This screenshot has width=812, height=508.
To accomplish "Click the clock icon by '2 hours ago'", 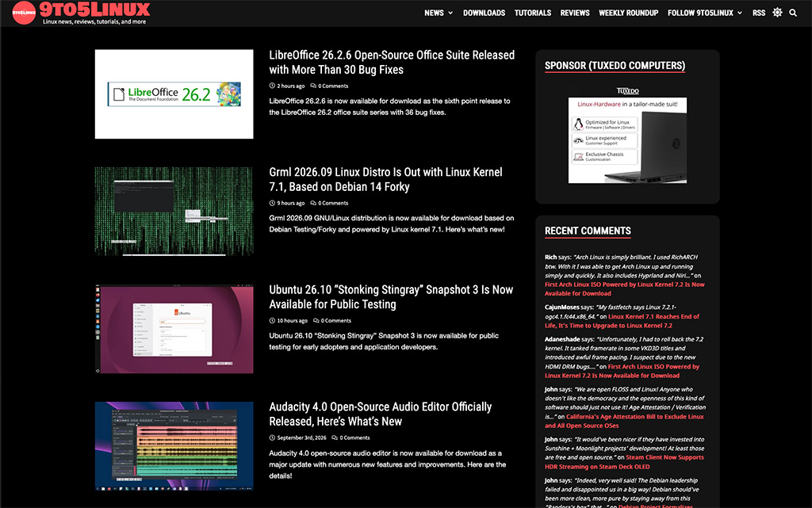I will tap(272, 86).
